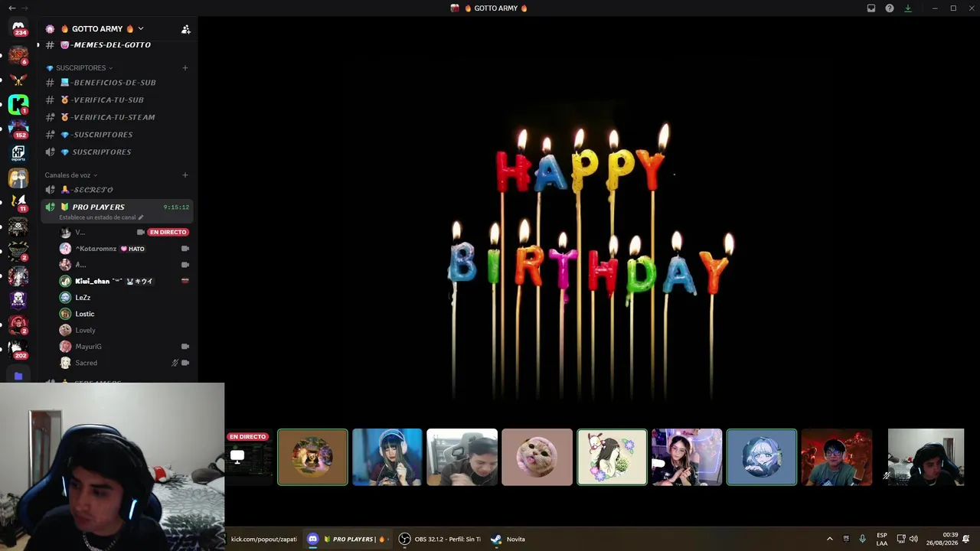
Task: Select the red-background webcam participant tile
Action: [837, 457]
